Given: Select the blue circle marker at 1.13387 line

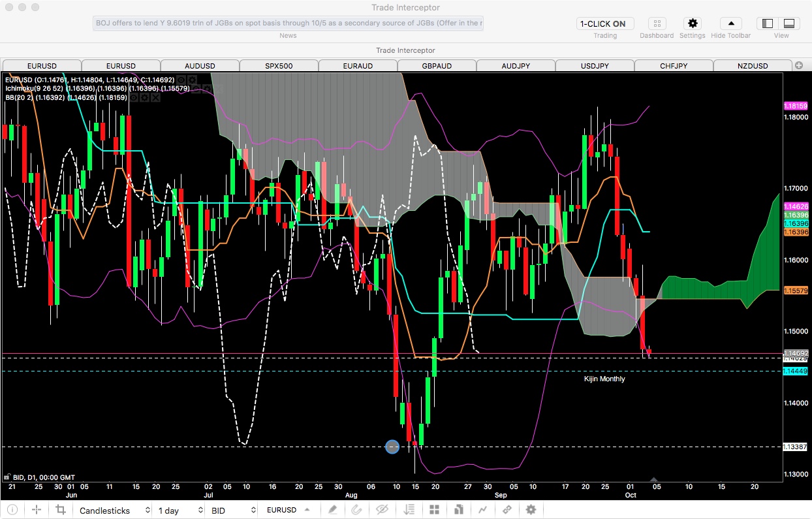Looking at the screenshot, I should [x=392, y=447].
